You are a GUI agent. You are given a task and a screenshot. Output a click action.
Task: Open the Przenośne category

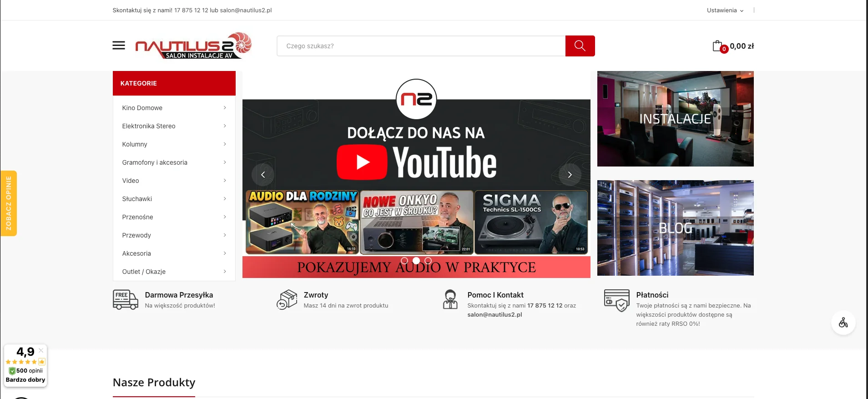174,217
